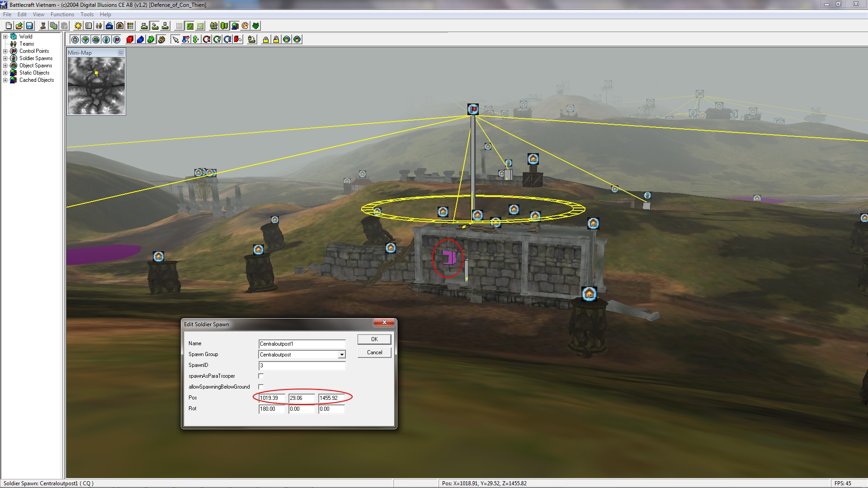Viewport: 868px width, 488px height.
Task: Toggle the tank object-spawn filter button
Action: pyautogui.click(x=96, y=40)
